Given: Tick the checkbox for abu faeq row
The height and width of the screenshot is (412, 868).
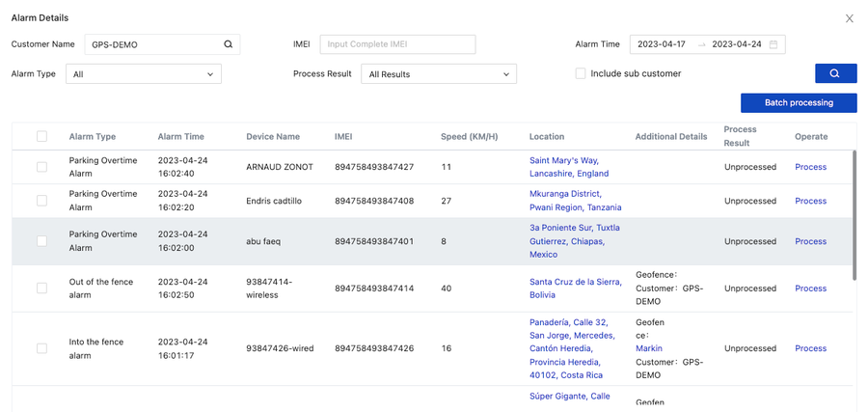Looking at the screenshot, I should [41, 241].
